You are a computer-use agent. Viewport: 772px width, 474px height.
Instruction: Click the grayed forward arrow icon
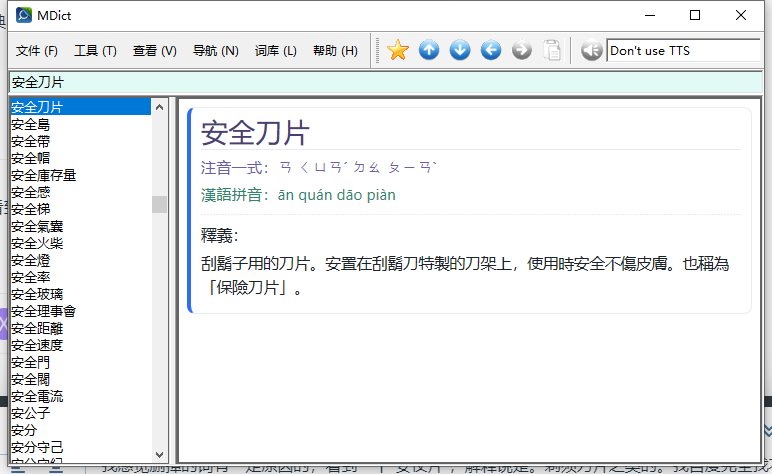click(522, 50)
